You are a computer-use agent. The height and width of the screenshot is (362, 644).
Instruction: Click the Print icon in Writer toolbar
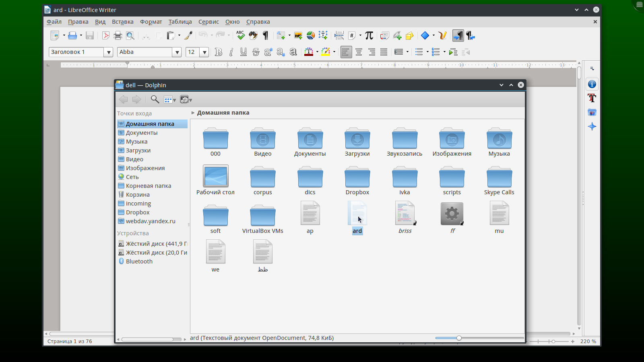click(118, 36)
